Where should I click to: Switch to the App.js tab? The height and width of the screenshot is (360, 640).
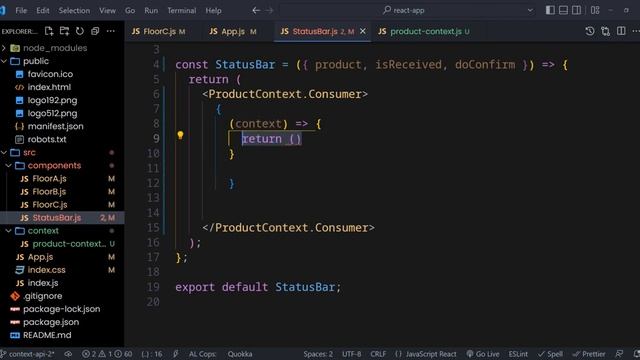click(x=233, y=31)
